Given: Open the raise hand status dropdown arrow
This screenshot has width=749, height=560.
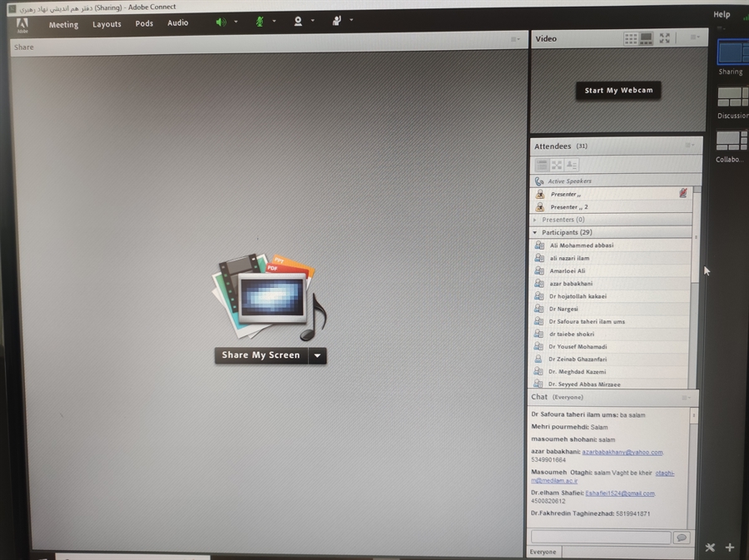Looking at the screenshot, I should [x=351, y=20].
